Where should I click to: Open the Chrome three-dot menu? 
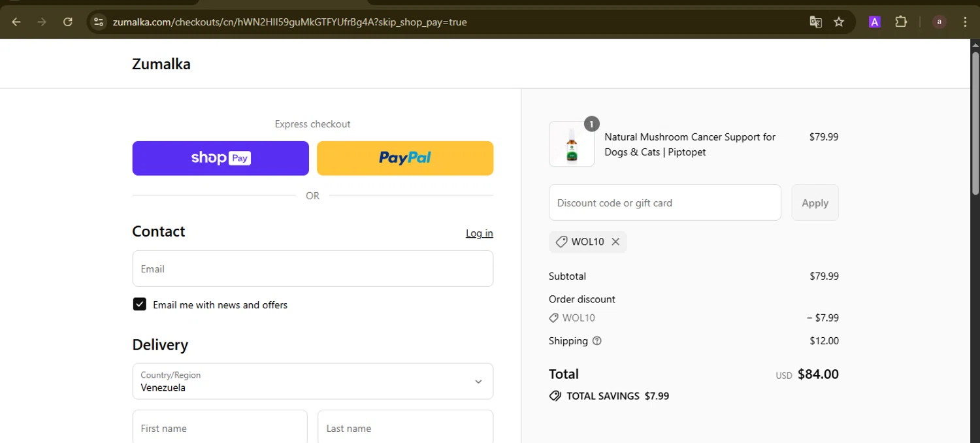pos(966,22)
